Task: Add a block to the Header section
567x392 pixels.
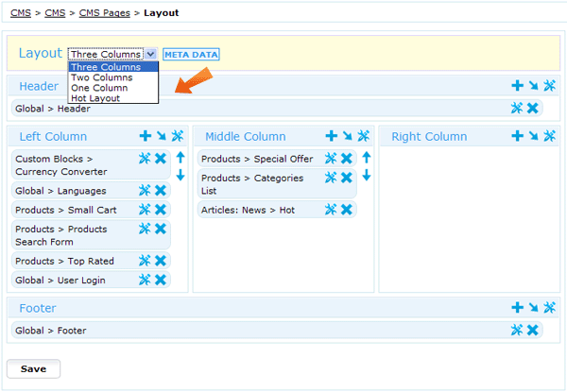Action: coord(518,86)
